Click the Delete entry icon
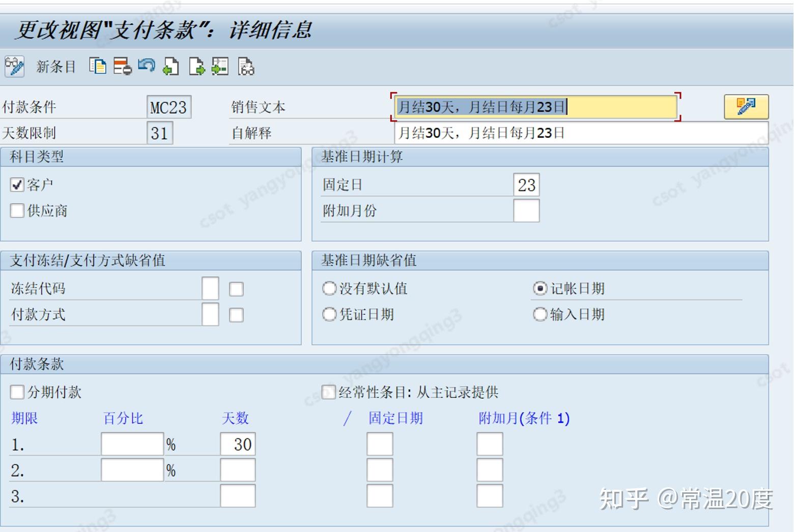 (x=122, y=66)
